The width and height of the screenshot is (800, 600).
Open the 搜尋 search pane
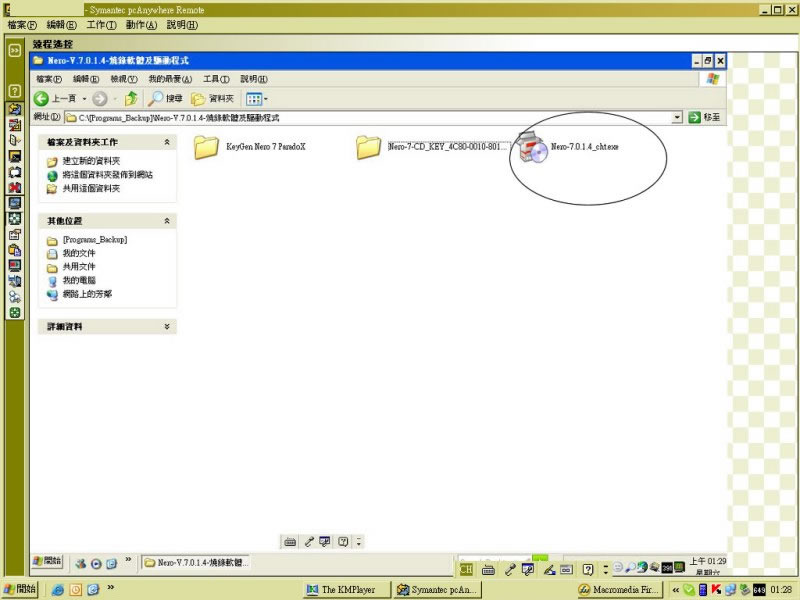[x=165, y=98]
